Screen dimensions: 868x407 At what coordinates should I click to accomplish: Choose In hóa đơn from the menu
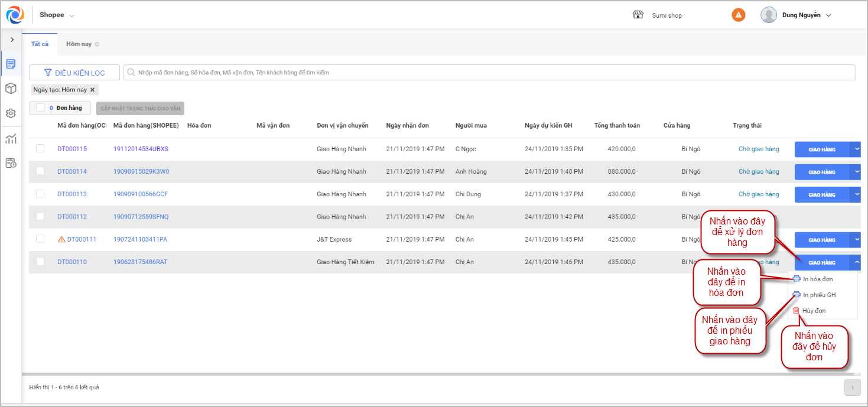tap(818, 279)
